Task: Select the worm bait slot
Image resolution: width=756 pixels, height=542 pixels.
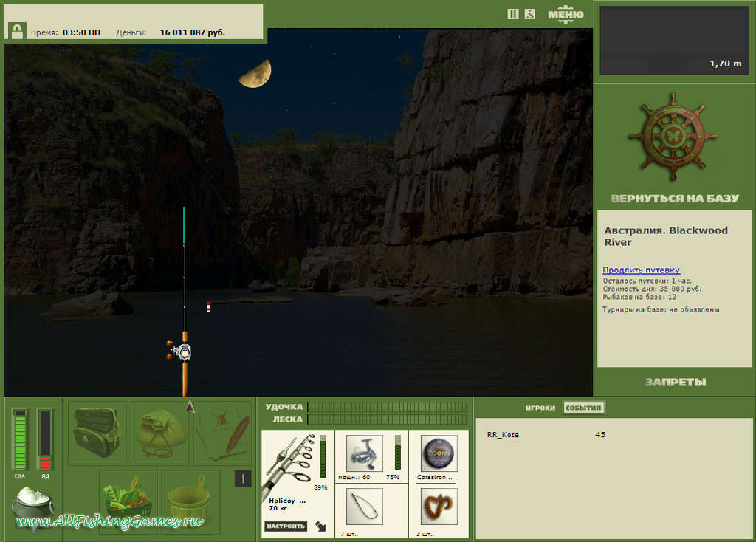Action: coord(439,507)
